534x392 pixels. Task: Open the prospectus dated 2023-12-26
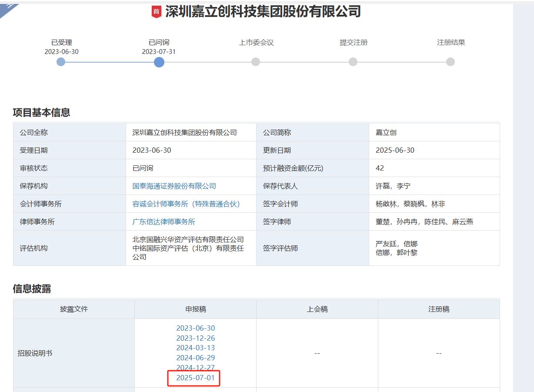point(195,338)
